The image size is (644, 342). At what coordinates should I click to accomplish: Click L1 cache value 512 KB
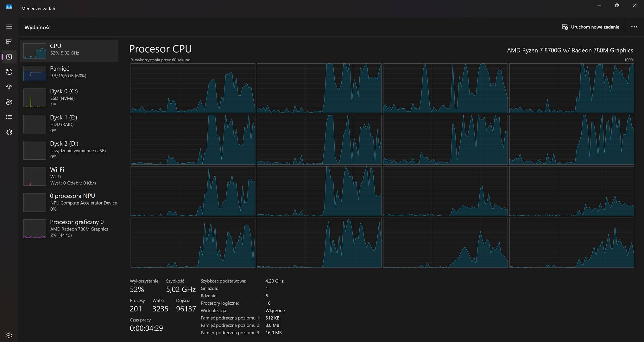(x=272, y=318)
